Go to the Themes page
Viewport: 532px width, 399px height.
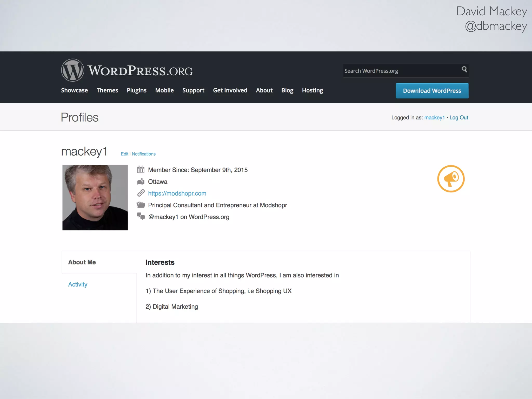click(107, 90)
